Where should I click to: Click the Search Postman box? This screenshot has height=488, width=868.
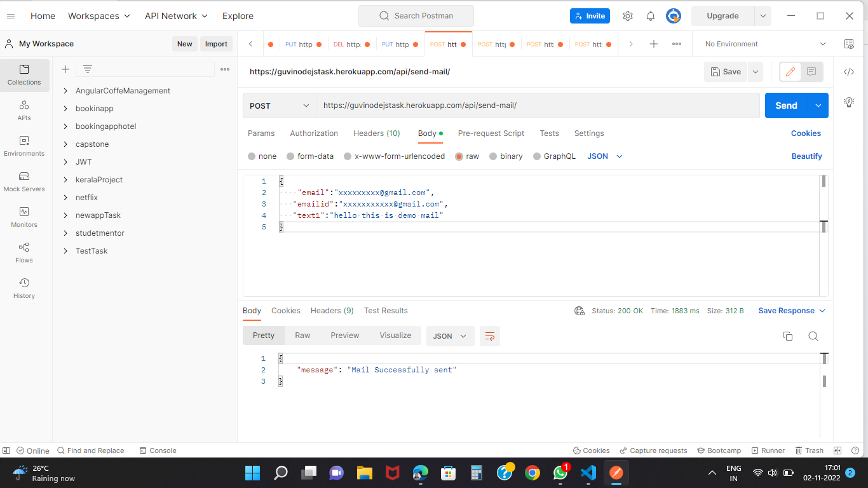[416, 16]
